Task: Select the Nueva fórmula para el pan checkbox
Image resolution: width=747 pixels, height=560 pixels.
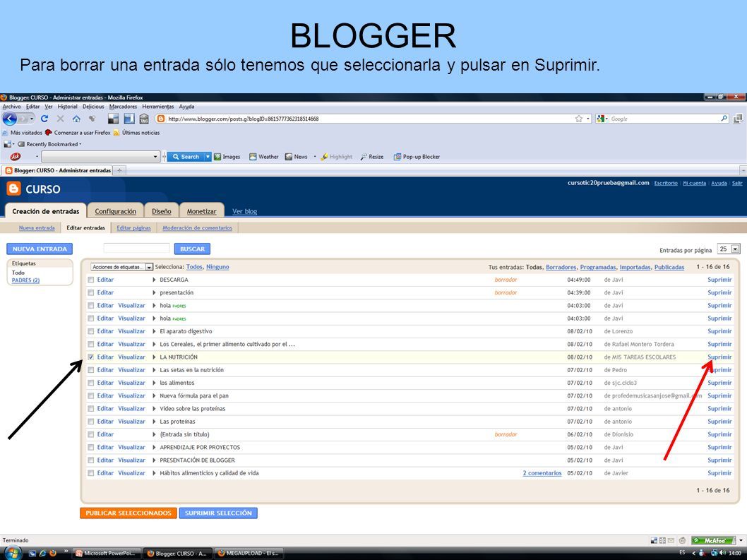Action: [91, 395]
